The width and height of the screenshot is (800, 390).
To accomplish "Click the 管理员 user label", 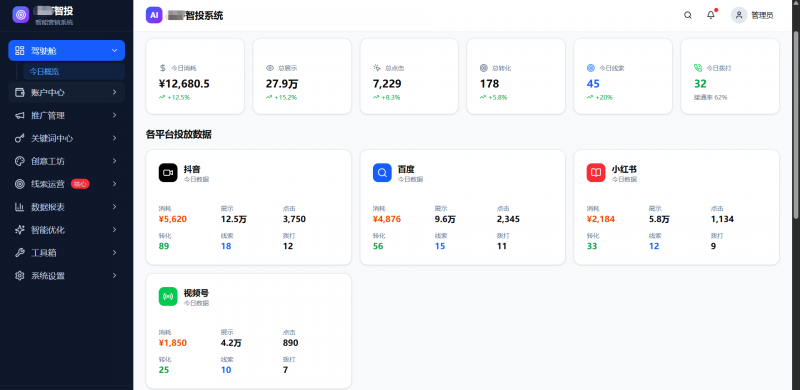I will (762, 15).
